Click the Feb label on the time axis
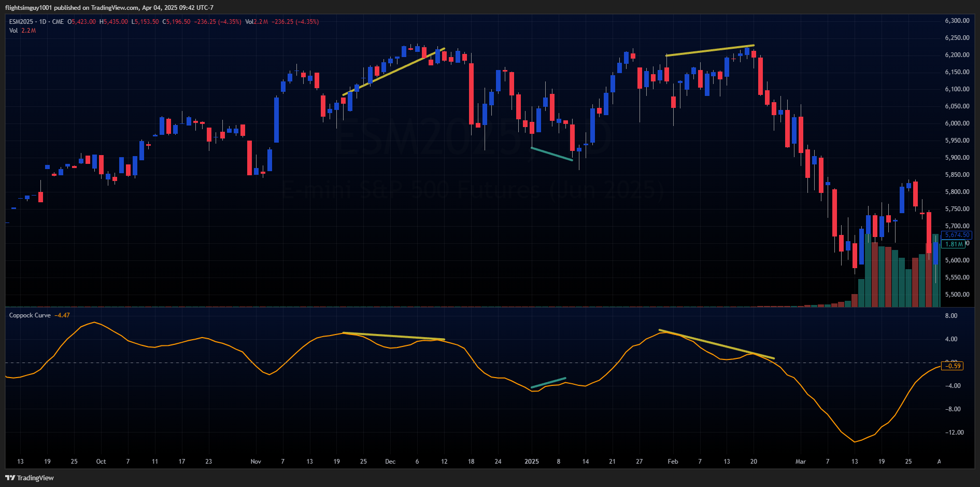The image size is (980, 487). coord(673,462)
